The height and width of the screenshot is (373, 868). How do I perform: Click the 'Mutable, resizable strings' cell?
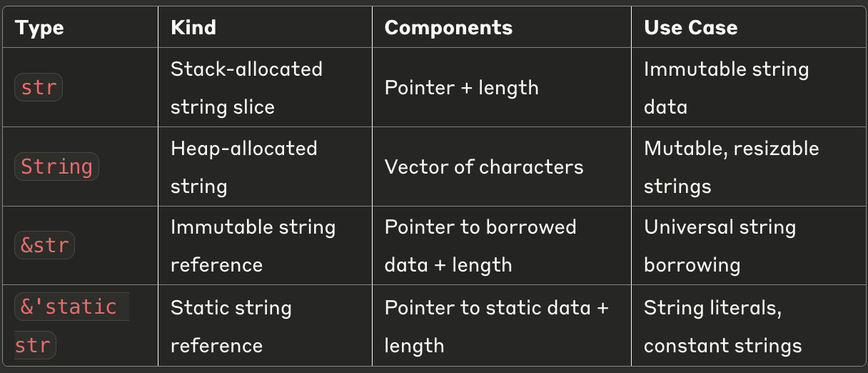tap(748, 167)
